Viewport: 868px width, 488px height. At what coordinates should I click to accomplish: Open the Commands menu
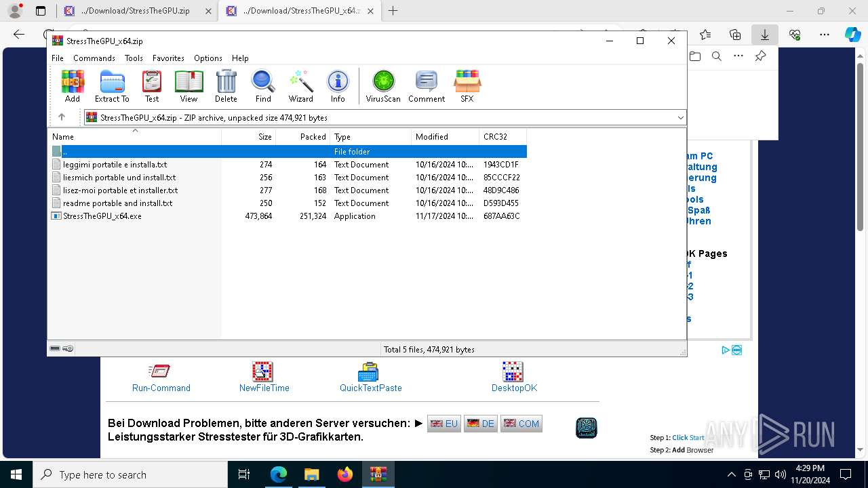pyautogui.click(x=94, y=58)
